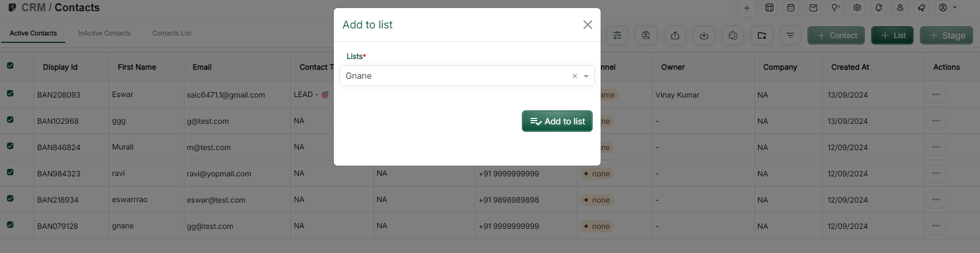Viewport: 980px width, 253px height.
Task: Expand the Lists dropdown arrow
Action: pyautogui.click(x=586, y=76)
